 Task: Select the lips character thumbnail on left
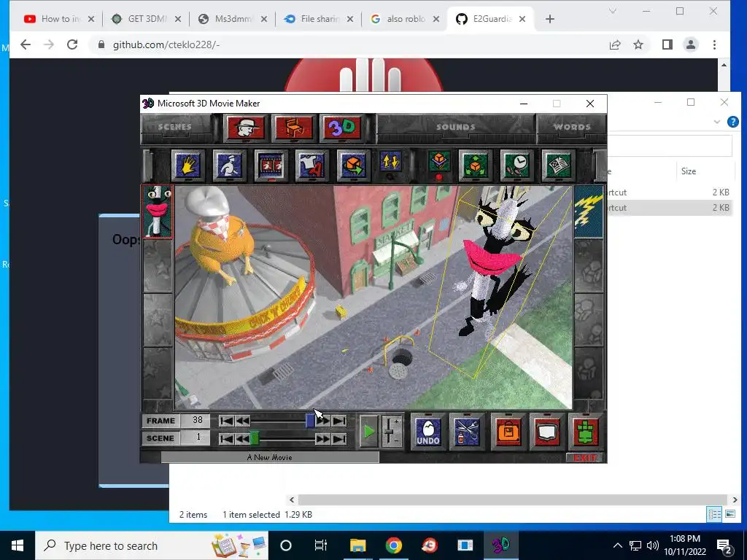pyautogui.click(x=158, y=211)
